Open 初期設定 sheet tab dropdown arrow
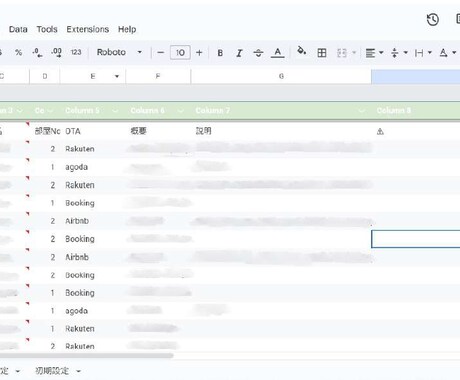The width and height of the screenshot is (460, 380). click(x=79, y=371)
